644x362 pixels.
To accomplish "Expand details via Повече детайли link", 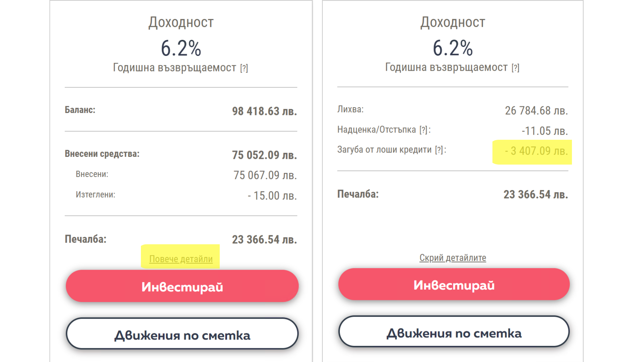I will [181, 259].
